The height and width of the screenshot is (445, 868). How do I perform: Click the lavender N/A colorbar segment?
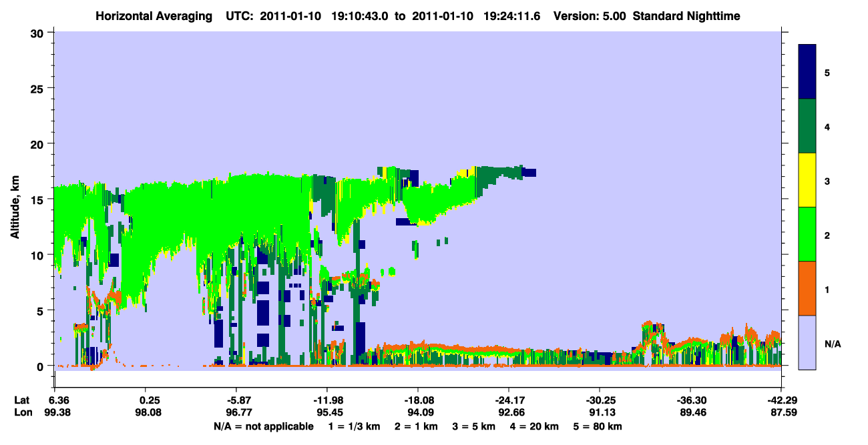(807, 342)
